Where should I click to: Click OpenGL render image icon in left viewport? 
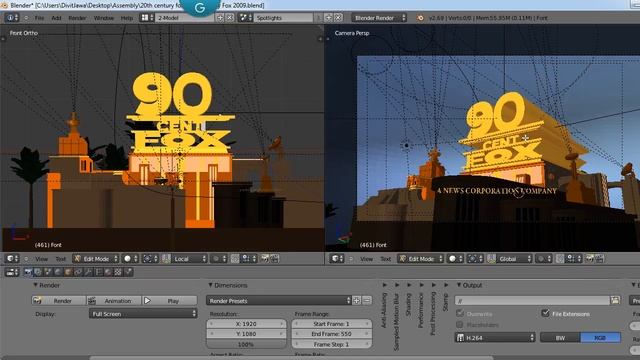click(264, 258)
